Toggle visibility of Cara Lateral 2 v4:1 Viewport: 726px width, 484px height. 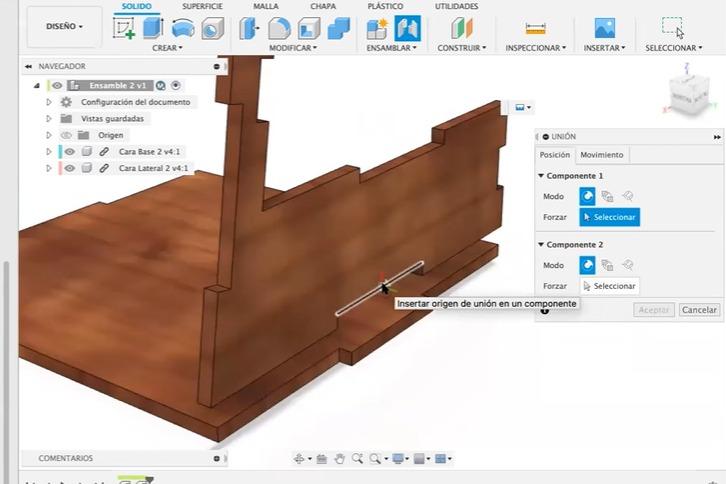pyautogui.click(x=69, y=168)
